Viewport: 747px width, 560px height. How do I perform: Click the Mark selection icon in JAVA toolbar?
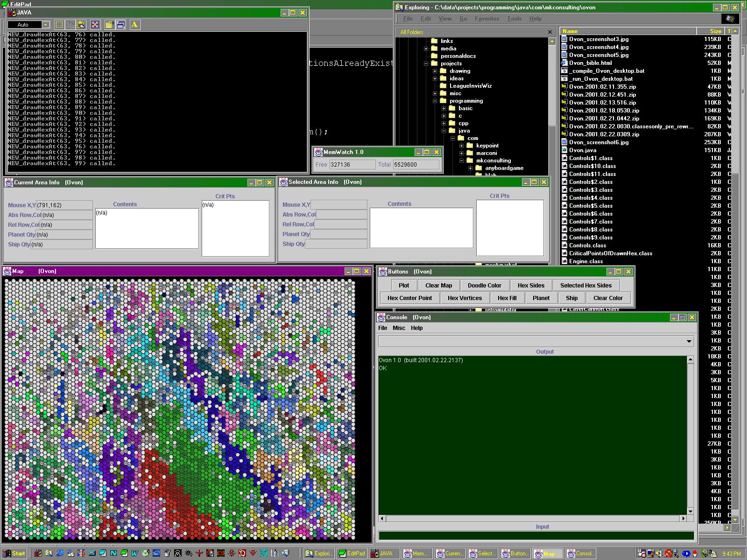click(59, 25)
